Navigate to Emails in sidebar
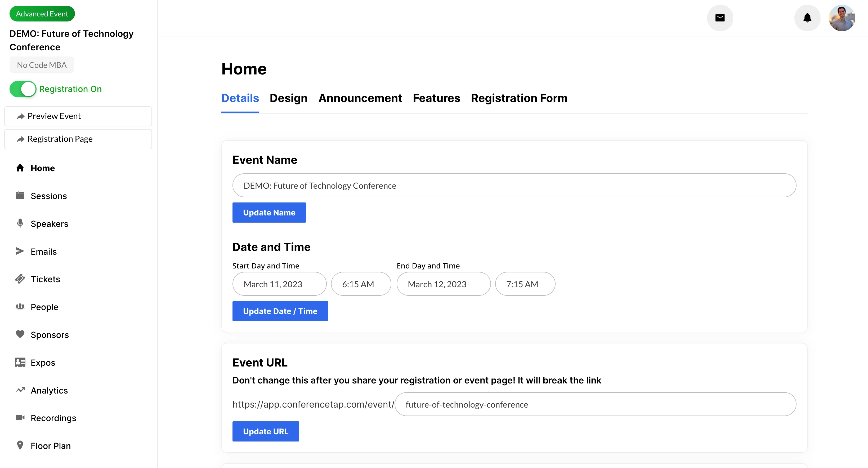The width and height of the screenshot is (868, 468). coord(43,251)
